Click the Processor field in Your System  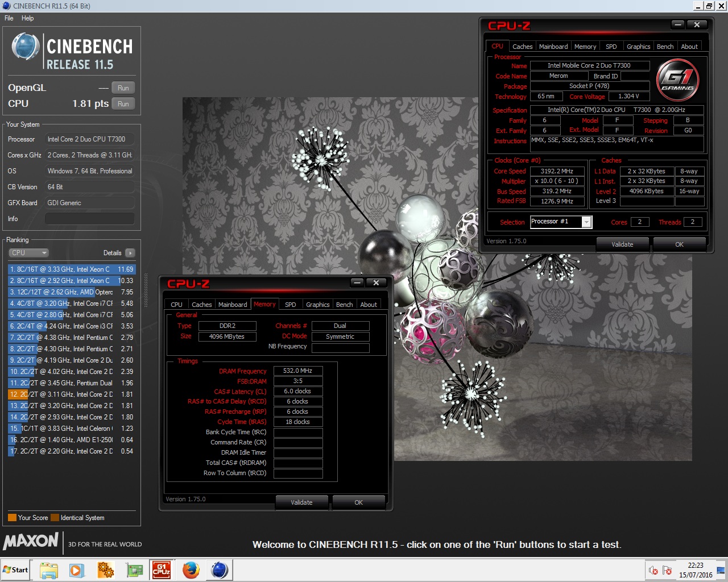(90, 139)
